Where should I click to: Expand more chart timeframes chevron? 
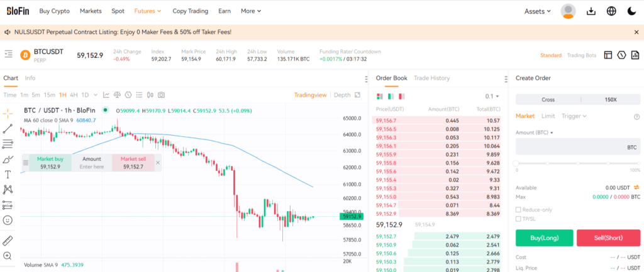(96, 95)
